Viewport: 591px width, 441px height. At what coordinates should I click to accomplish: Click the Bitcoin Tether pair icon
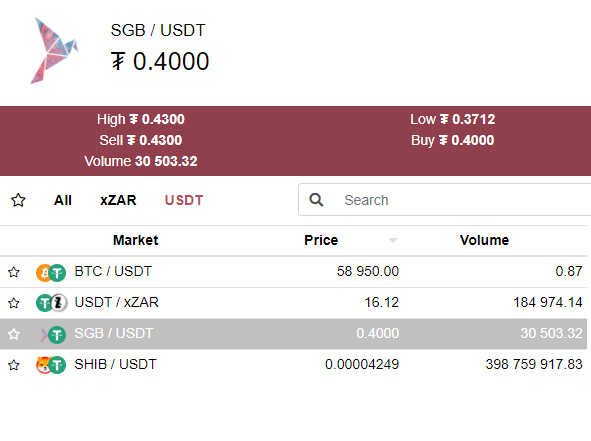click(x=51, y=273)
